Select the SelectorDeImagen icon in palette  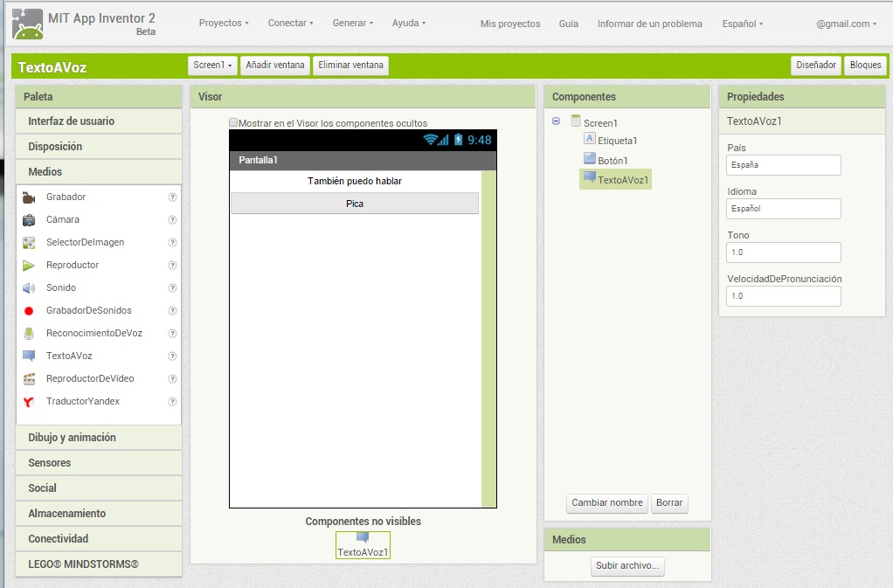pos(29,243)
